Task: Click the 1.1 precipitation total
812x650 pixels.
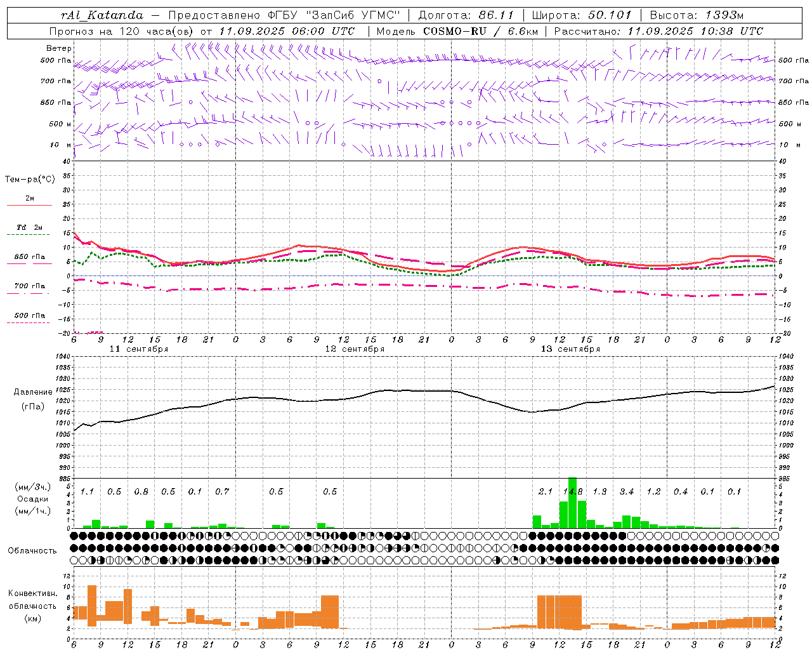Action: (87, 492)
